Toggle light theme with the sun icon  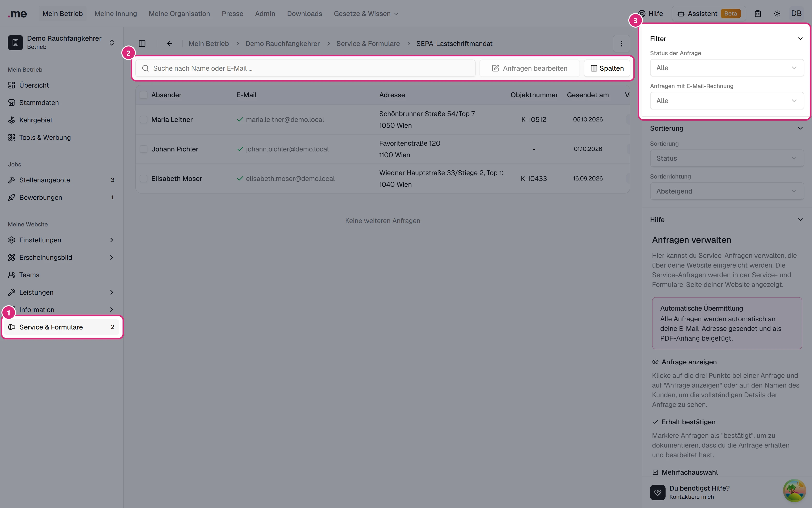[777, 14]
